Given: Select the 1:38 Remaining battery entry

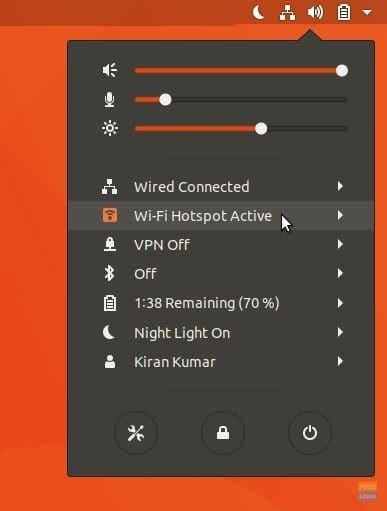Looking at the screenshot, I should tap(221, 303).
